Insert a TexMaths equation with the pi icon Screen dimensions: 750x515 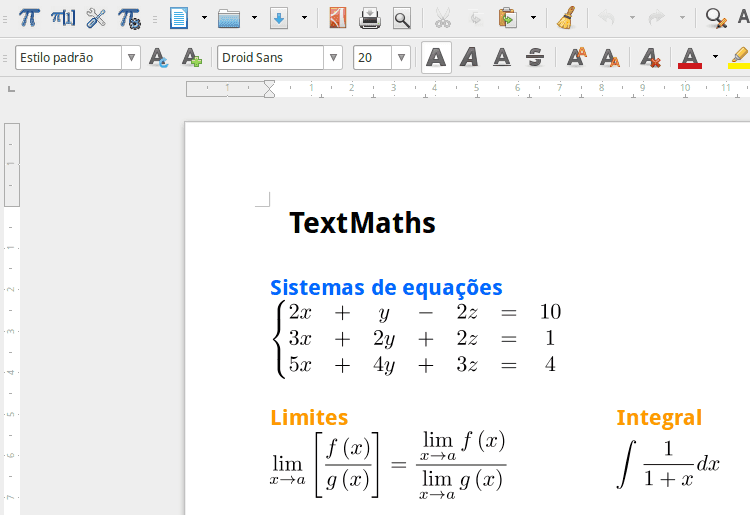pos(29,18)
